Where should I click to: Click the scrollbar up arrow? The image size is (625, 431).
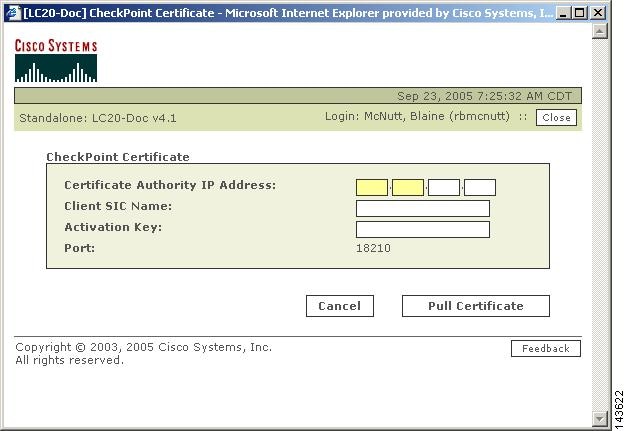click(599, 31)
